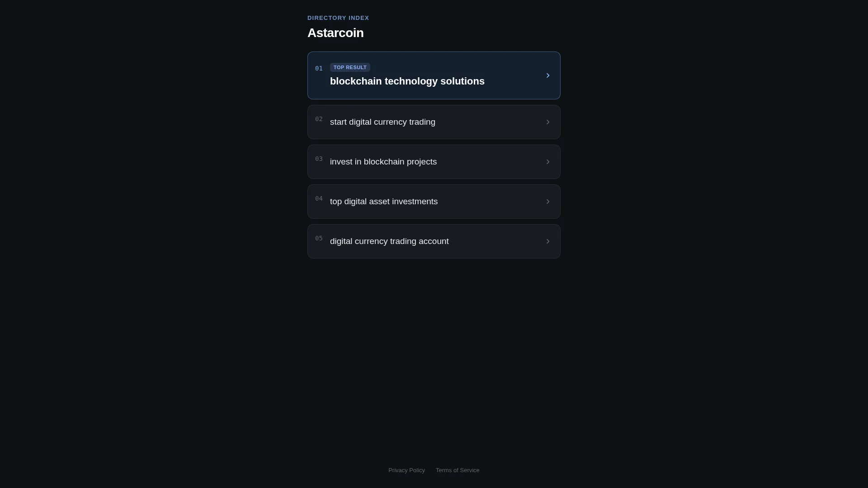868x488 pixels.
Task: Select invest in blockchain projects listing
Action: click(434, 162)
